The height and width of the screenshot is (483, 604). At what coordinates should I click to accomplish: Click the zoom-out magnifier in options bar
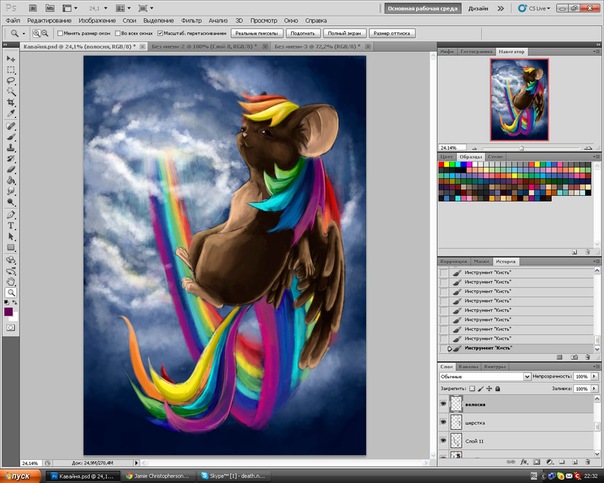(45, 34)
